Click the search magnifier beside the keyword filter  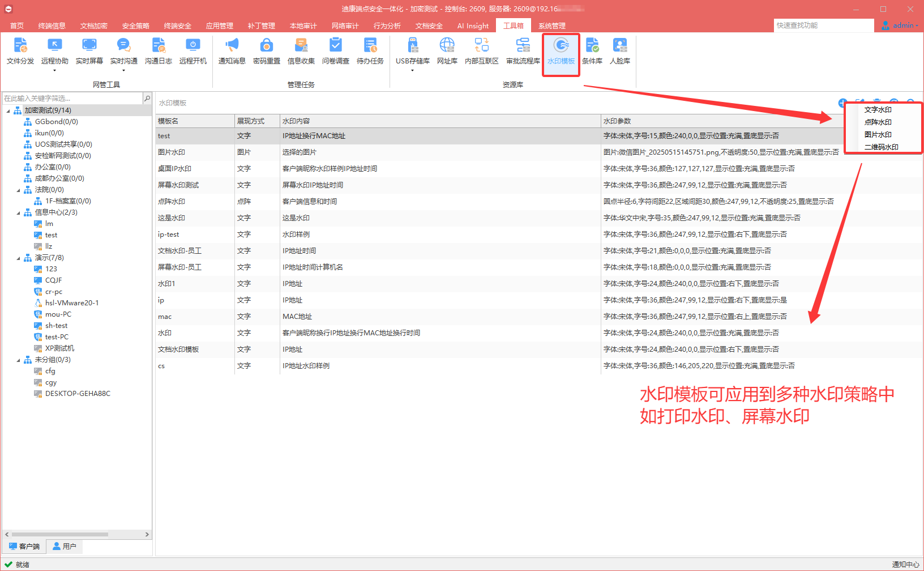click(147, 99)
